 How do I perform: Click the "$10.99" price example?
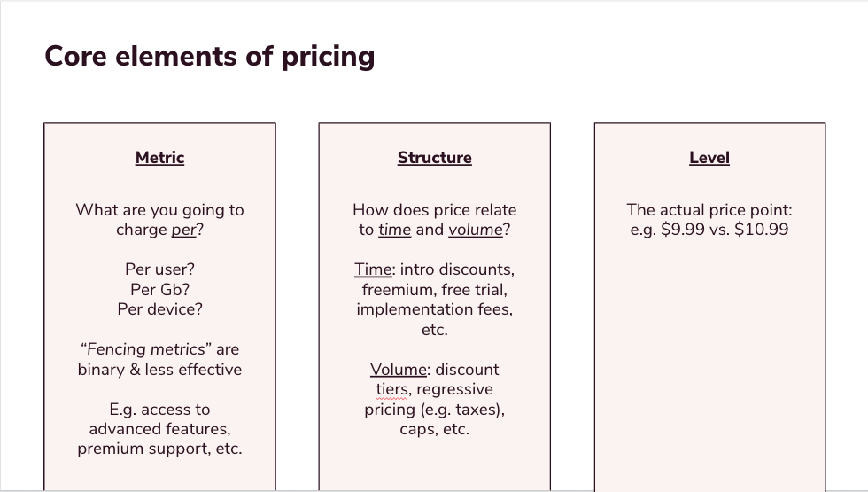762,230
